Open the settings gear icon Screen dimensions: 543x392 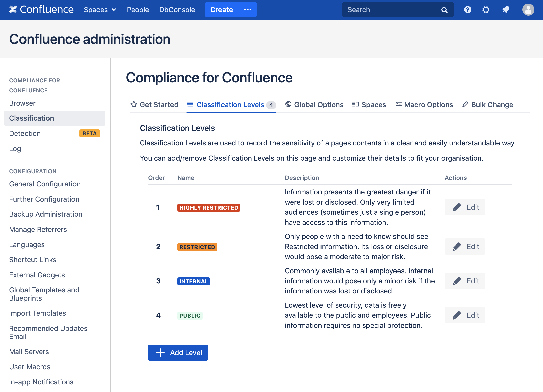point(486,10)
